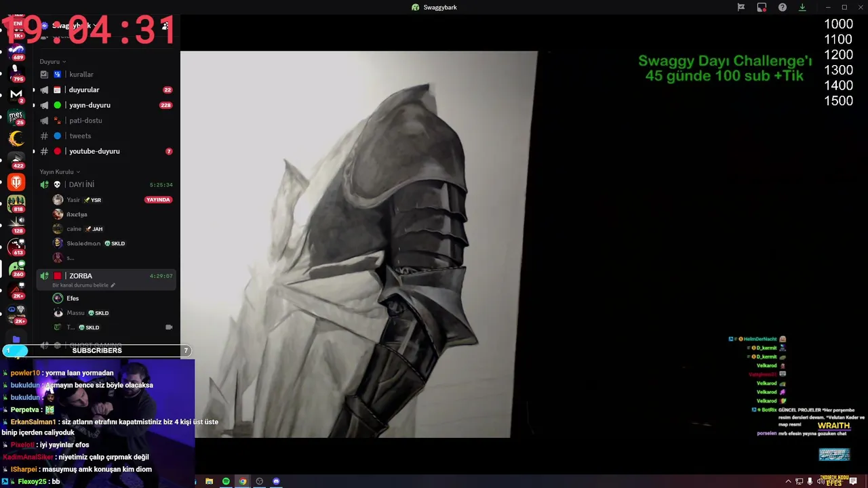Open the server with 689 badge
The width and height of the screenshot is (868, 488).
[x=17, y=51]
